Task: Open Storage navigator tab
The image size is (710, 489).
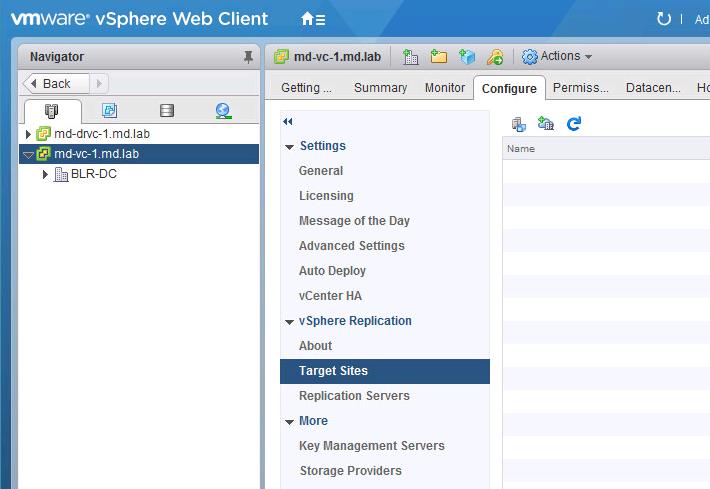Action: coord(167,110)
